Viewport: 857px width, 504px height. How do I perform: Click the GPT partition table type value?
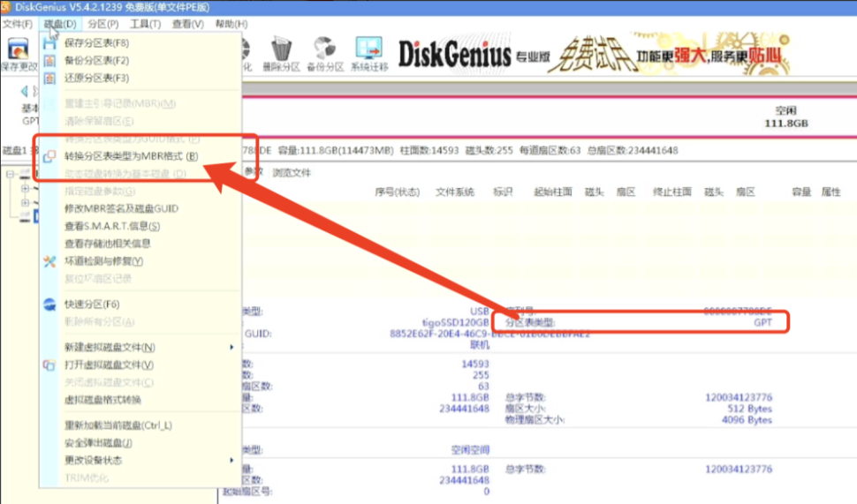click(762, 323)
